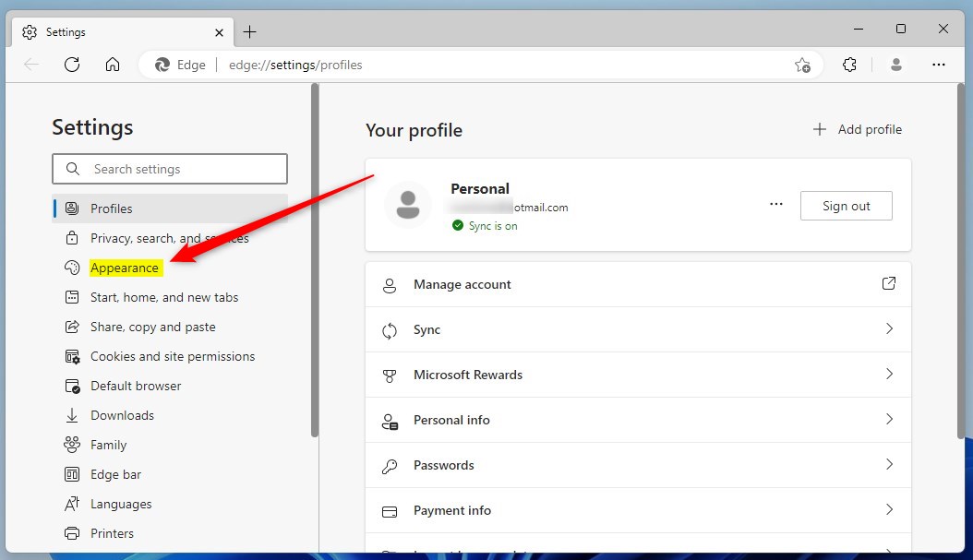Click the Search settings input field
973x560 pixels.
[169, 169]
